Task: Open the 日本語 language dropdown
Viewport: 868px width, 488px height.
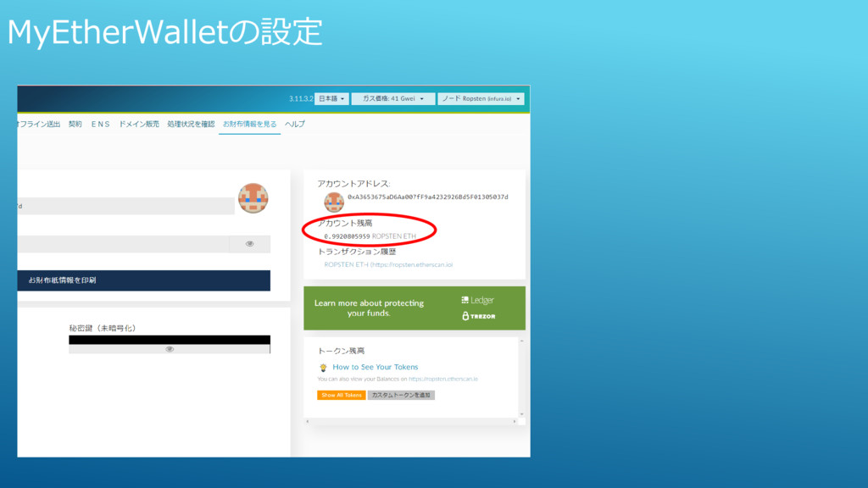Action: pos(331,98)
